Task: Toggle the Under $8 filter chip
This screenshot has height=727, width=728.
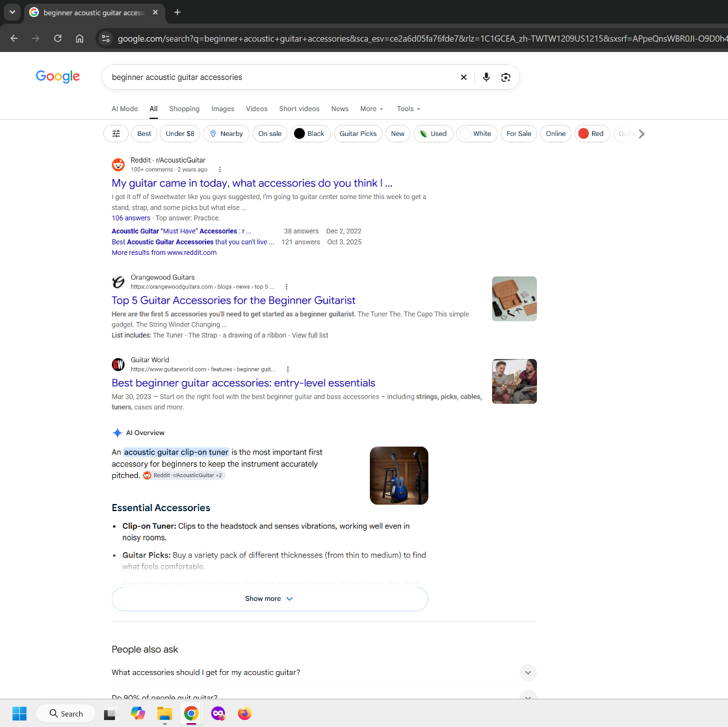Action: (x=180, y=134)
